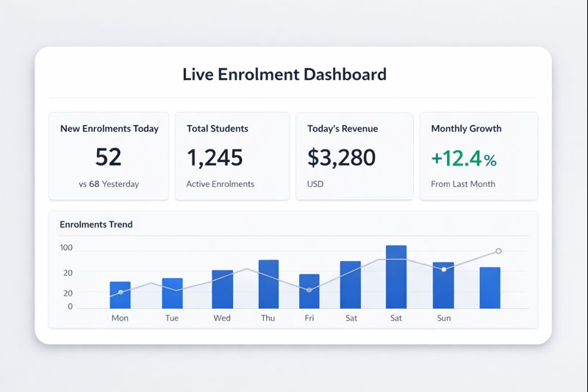This screenshot has width=588, height=392.
Task: Click the "From Last Month" caption
Action: pyautogui.click(x=463, y=184)
